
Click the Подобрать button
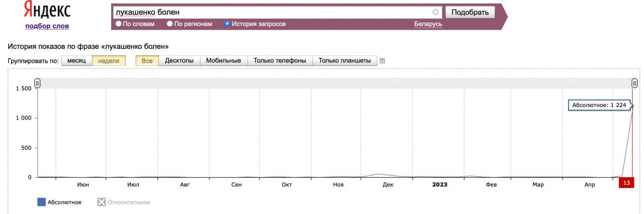point(470,12)
